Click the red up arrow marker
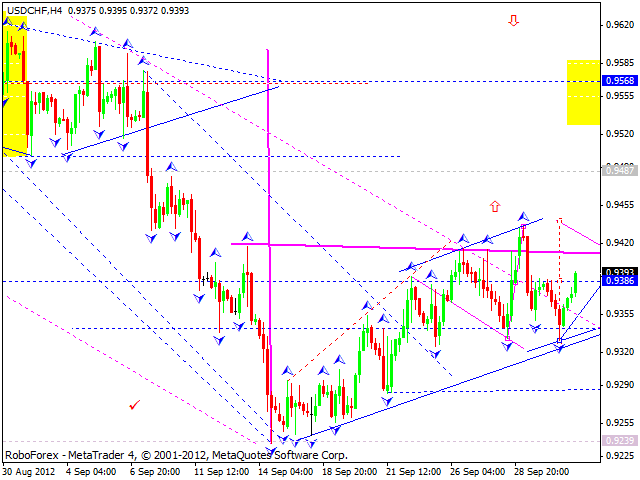Screen dimensions: 640x480 (x=495, y=207)
